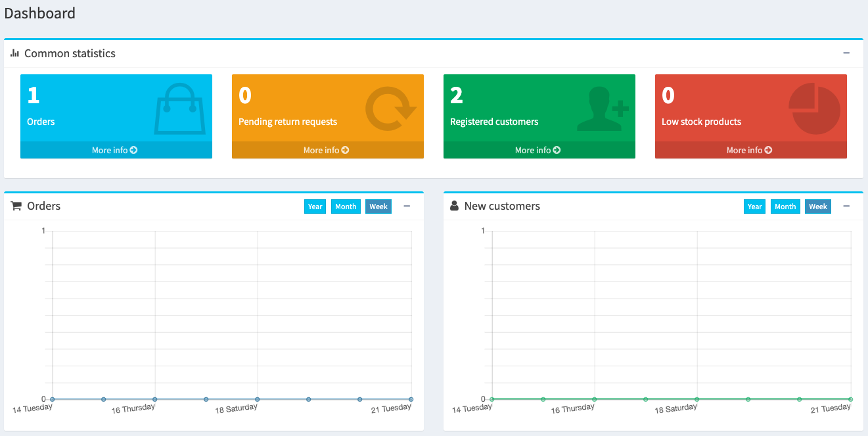Click the bar chart icon beside Common statistics
Viewport: 868px width, 436px height.
click(x=15, y=53)
